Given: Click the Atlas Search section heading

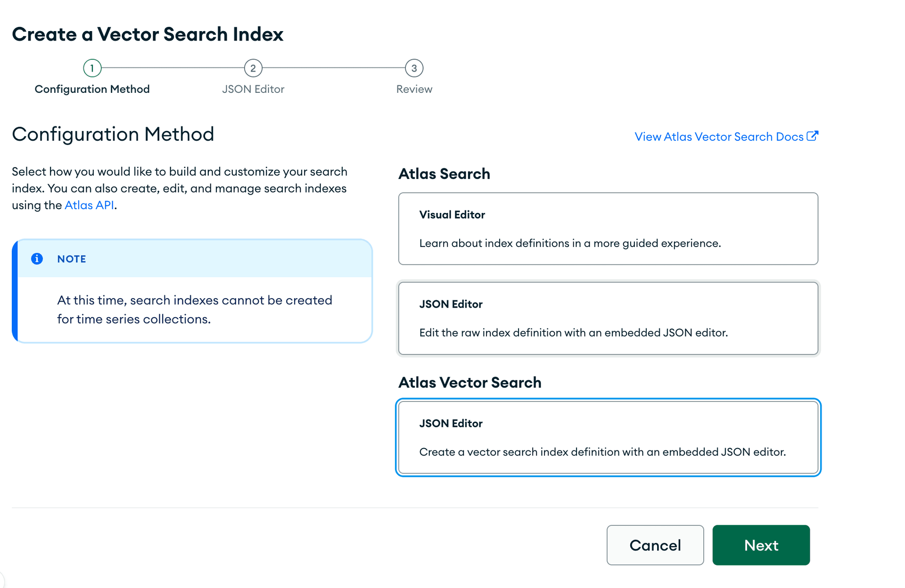Looking at the screenshot, I should tap(444, 173).
